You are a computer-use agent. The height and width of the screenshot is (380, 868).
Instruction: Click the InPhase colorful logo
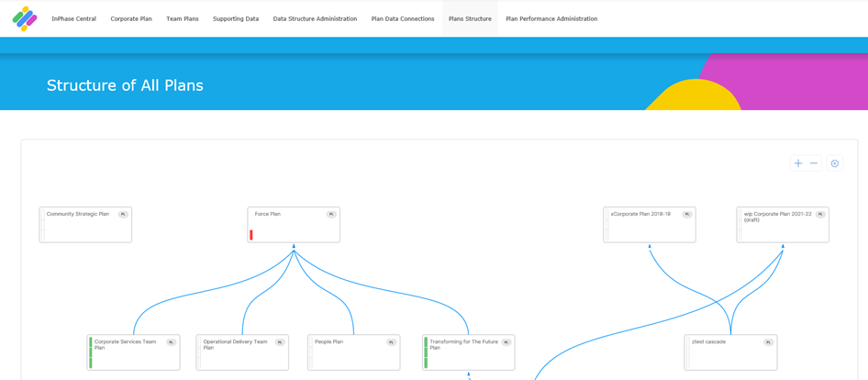coord(25,18)
